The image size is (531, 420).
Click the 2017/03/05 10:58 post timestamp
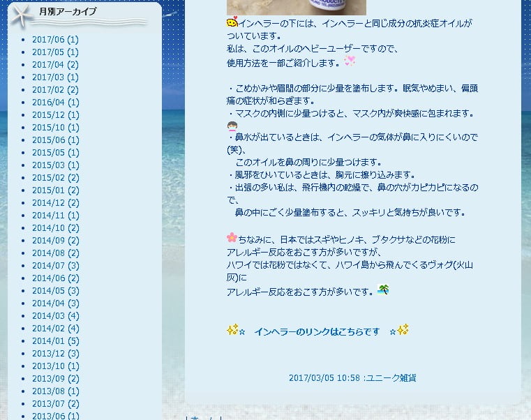click(x=324, y=377)
